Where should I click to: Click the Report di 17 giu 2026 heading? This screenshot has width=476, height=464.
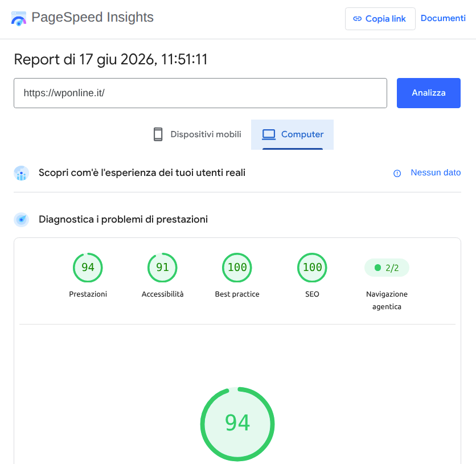click(x=111, y=59)
